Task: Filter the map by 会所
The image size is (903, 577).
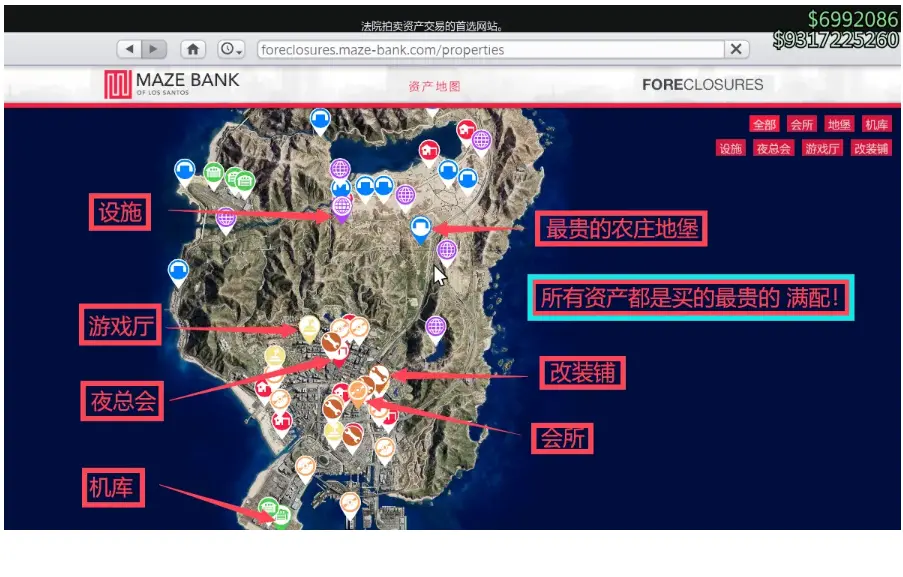Action: pyautogui.click(x=801, y=124)
